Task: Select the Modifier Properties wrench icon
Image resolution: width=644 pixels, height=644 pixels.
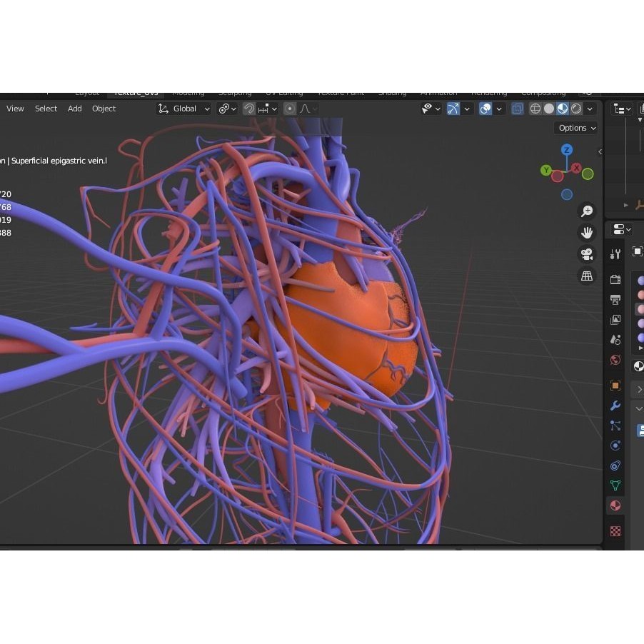Action: point(615,406)
